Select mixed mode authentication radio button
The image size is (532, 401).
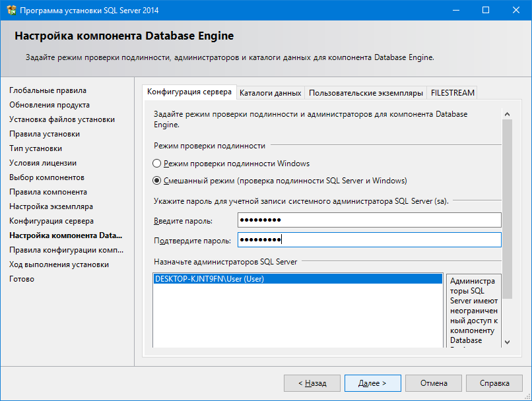[156, 181]
